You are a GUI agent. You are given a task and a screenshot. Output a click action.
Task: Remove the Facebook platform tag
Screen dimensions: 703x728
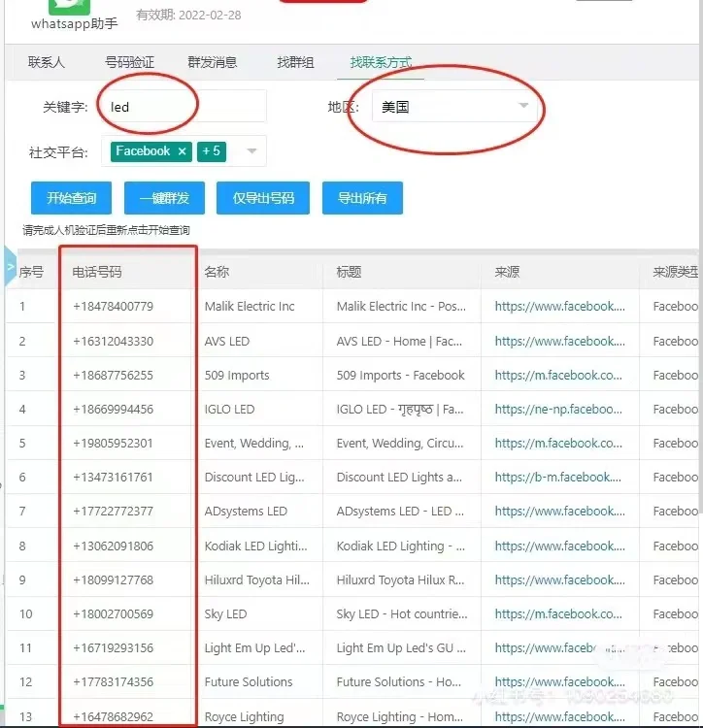coord(182,151)
